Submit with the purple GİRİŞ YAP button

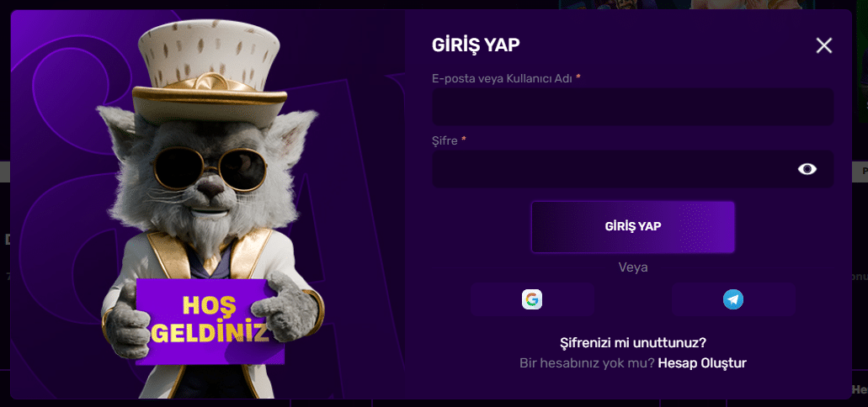633,227
